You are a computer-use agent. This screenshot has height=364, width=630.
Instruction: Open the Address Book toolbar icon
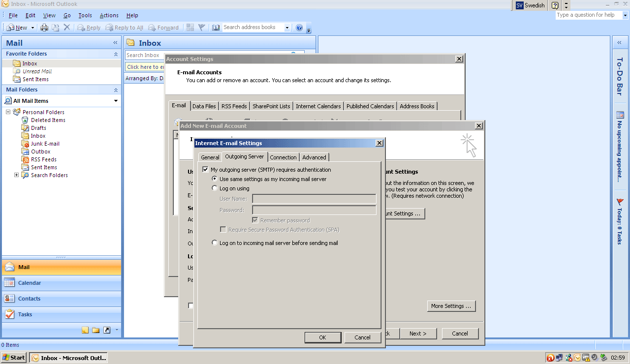[x=216, y=28]
